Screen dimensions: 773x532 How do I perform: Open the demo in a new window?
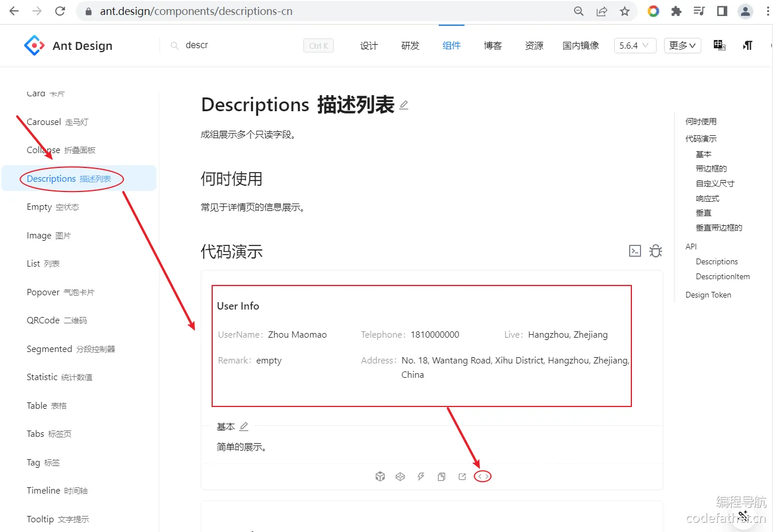[x=462, y=476]
